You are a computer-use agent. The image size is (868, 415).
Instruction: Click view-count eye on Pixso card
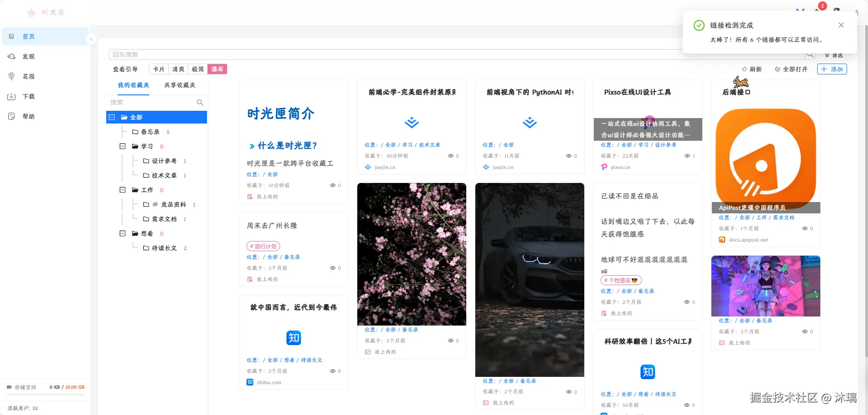point(687,156)
